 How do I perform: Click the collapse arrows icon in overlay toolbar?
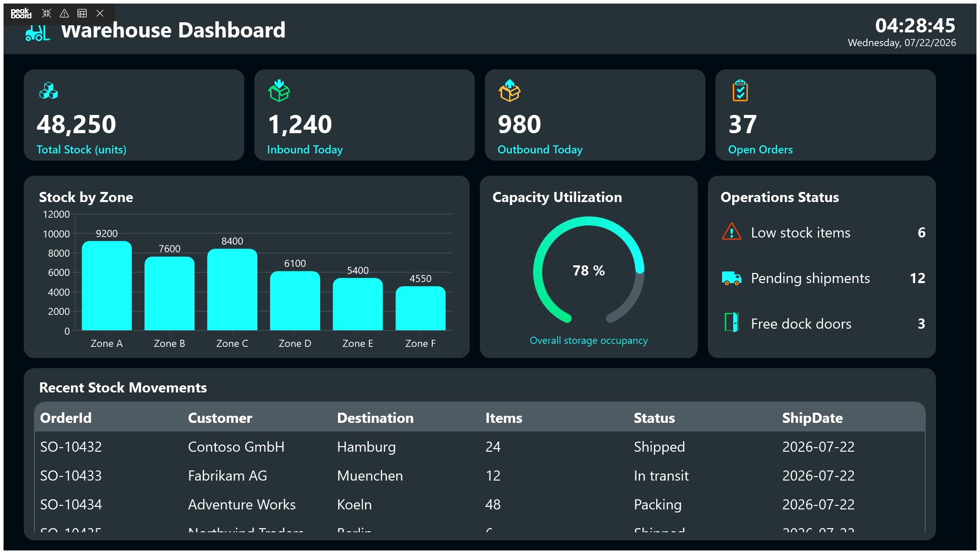coord(47,13)
